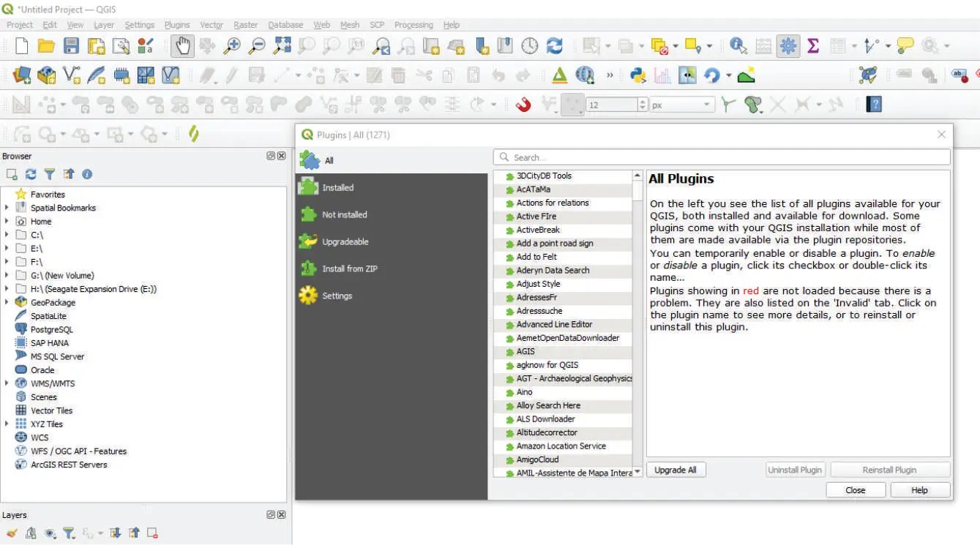Click the Help button in Plugins dialog
This screenshot has width=980, height=545.
919,490
